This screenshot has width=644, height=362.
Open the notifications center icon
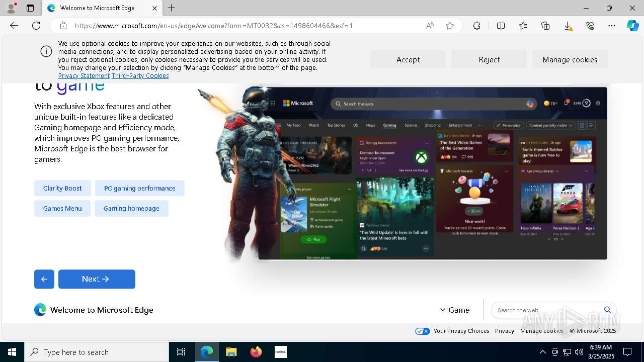click(x=627, y=352)
